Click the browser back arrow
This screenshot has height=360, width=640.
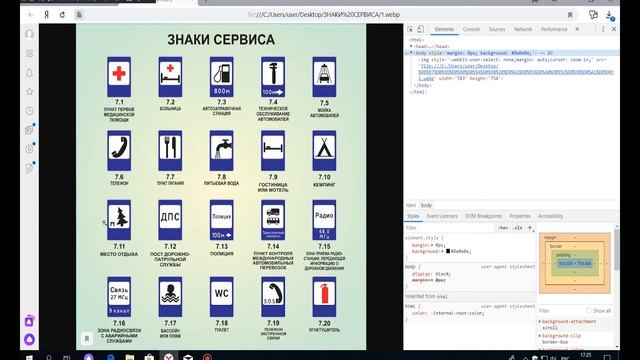(x=31, y=15)
